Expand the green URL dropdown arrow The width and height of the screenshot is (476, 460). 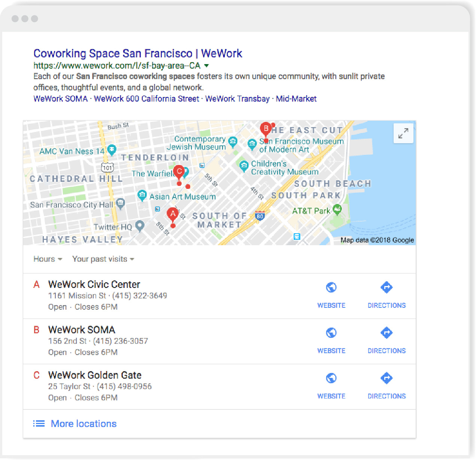coord(206,66)
